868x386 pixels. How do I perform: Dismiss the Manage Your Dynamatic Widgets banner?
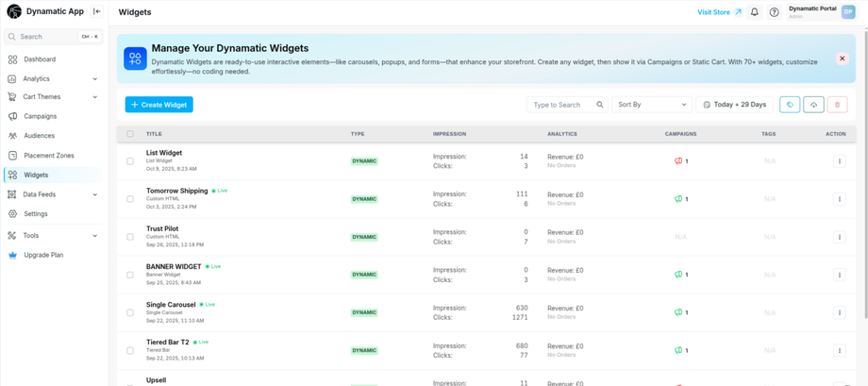842,59
